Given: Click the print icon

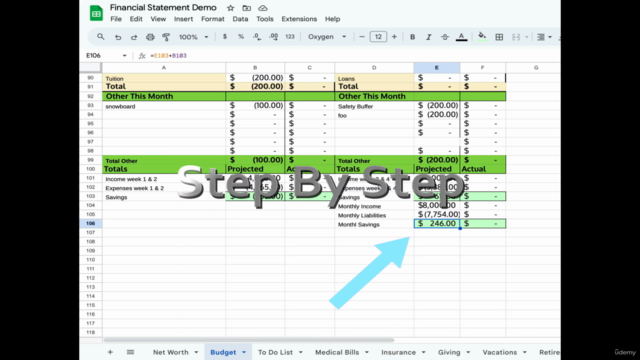Looking at the screenshot, I should [x=150, y=37].
